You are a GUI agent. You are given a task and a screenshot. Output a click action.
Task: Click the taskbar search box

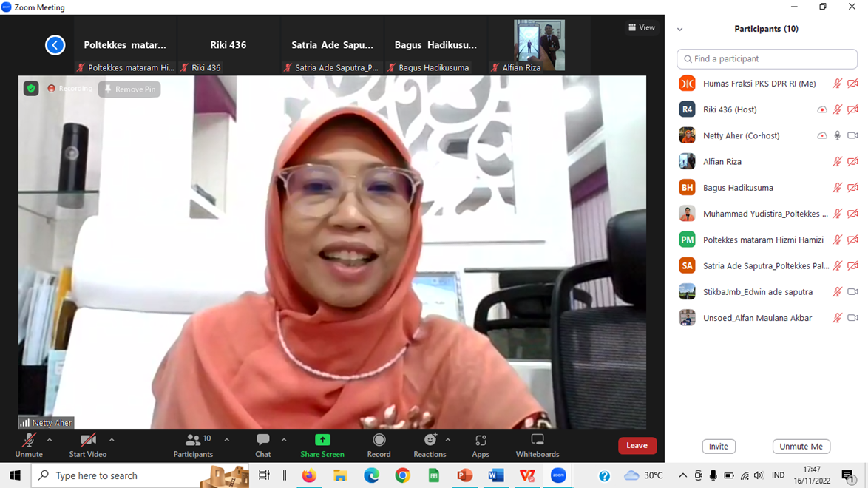141,476
